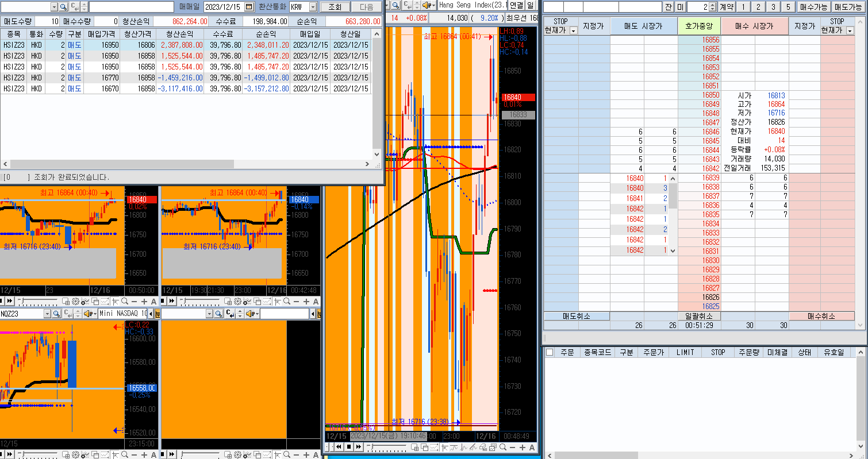Click the 'A' auto-scale icon in main chart toolbar
The image size is (868, 459).
(x=532, y=447)
